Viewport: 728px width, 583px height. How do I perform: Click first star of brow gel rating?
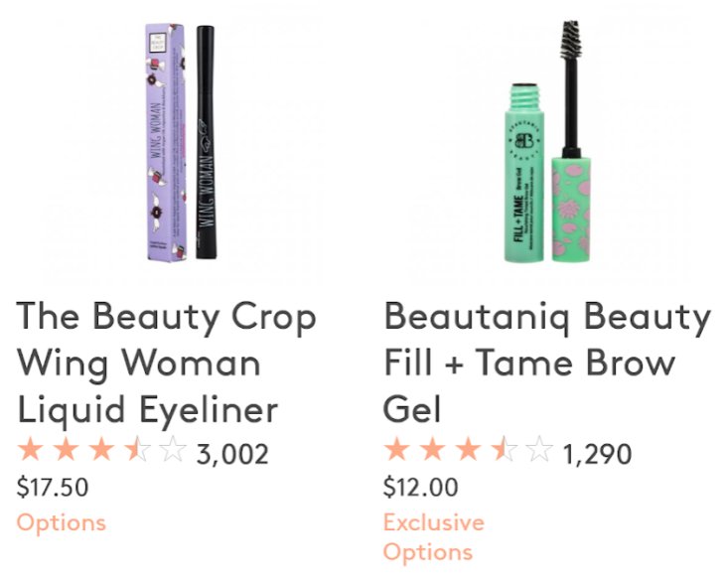click(x=397, y=449)
